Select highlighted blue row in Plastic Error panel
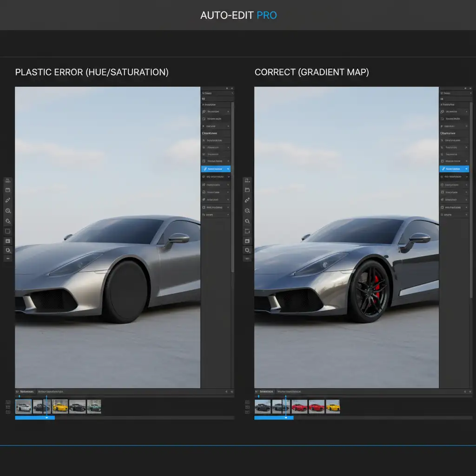The image size is (476, 476). (x=215, y=169)
